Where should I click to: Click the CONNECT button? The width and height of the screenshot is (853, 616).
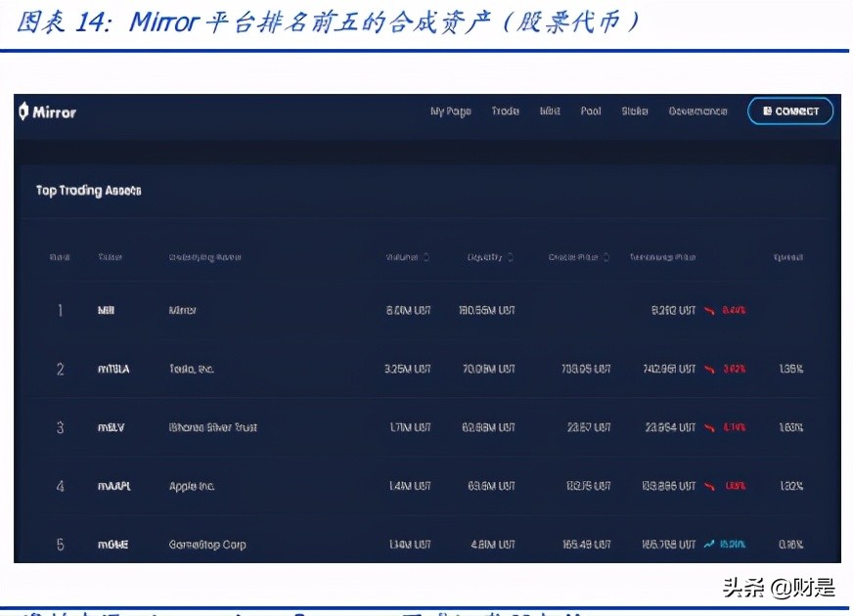[790, 110]
